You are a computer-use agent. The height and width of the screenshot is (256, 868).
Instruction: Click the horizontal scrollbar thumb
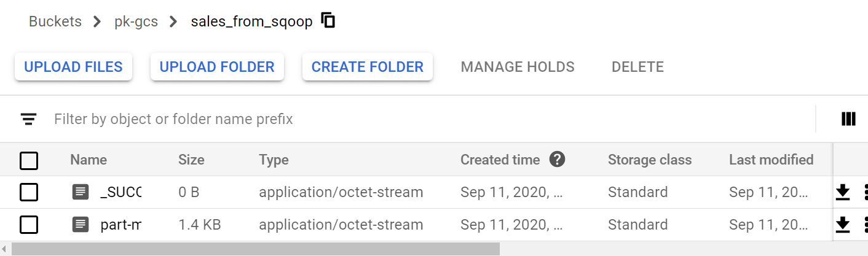coord(255,249)
